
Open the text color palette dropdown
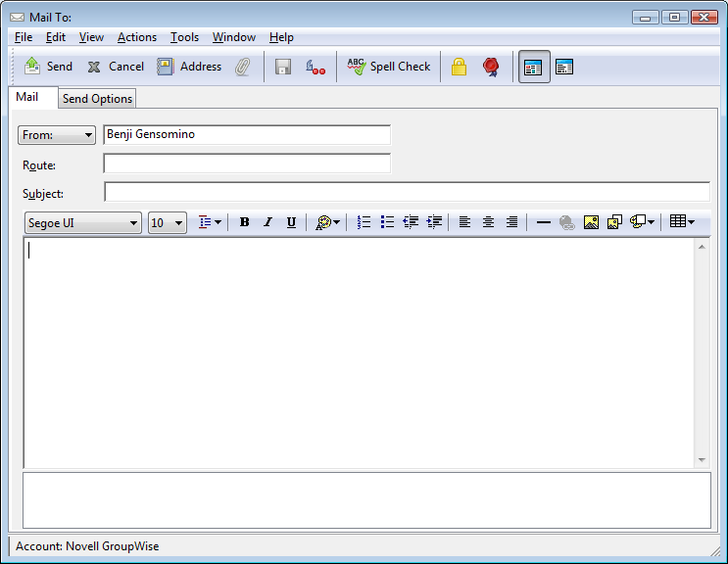(328, 222)
